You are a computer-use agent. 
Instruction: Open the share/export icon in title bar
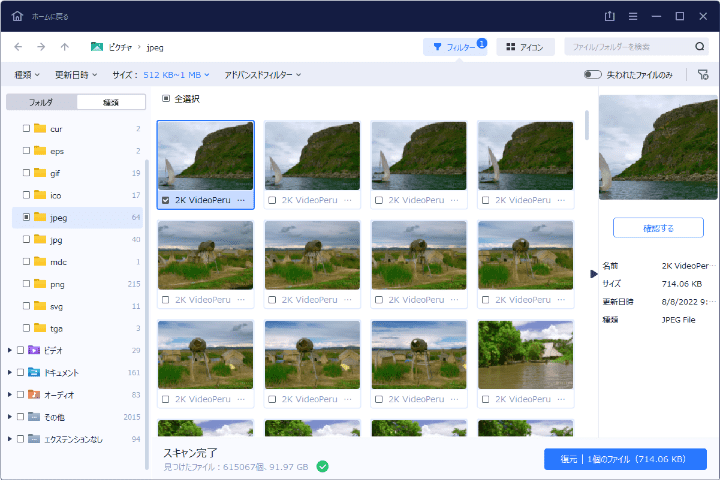609,16
